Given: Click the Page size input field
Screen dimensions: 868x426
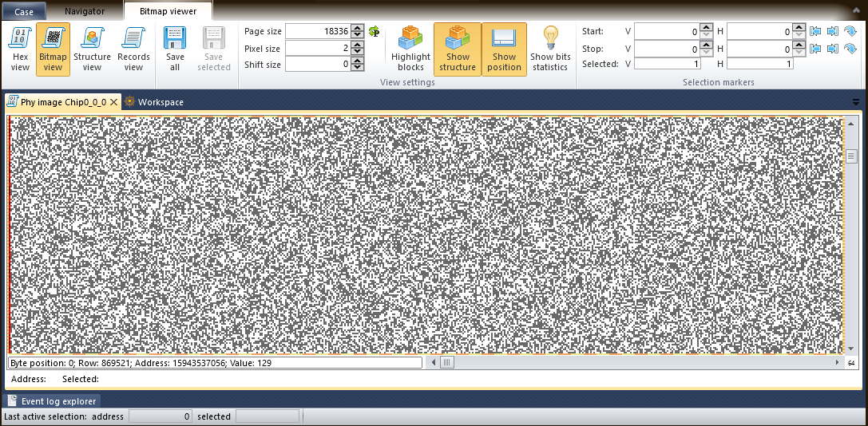Looking at the screenshot, I should click(319, 32).
